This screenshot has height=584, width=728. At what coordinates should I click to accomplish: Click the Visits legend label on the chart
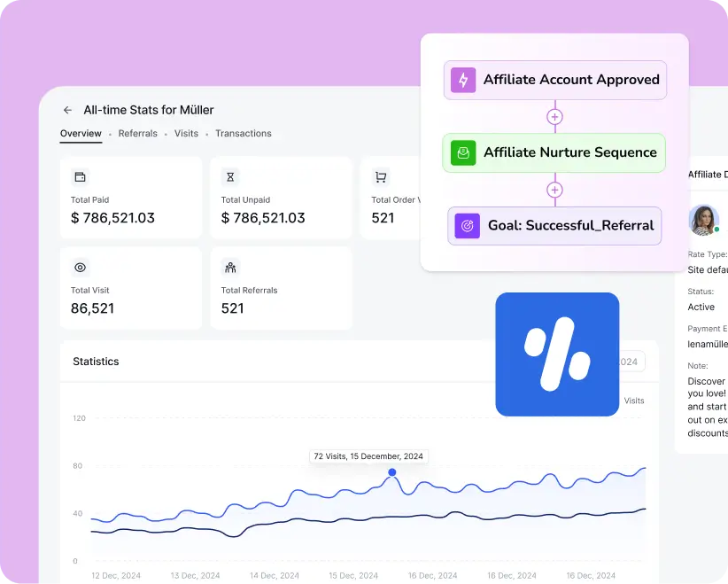(634, 401)
